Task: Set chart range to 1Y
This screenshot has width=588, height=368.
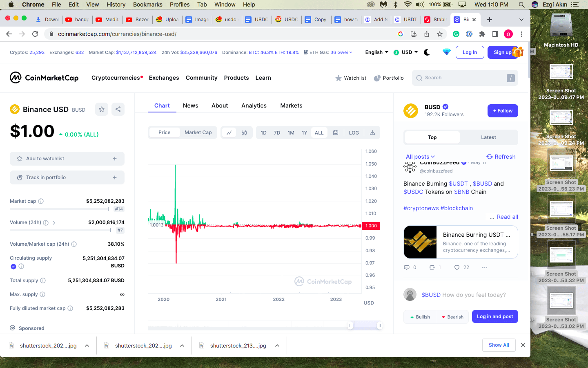Action: [304, 133]
